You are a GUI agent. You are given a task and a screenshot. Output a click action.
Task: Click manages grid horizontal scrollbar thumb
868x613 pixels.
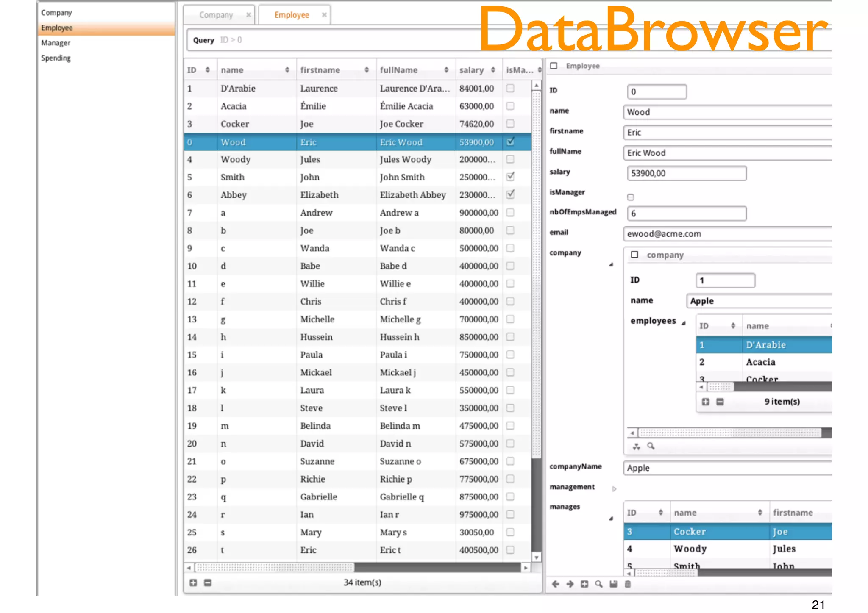click(666, 573)
